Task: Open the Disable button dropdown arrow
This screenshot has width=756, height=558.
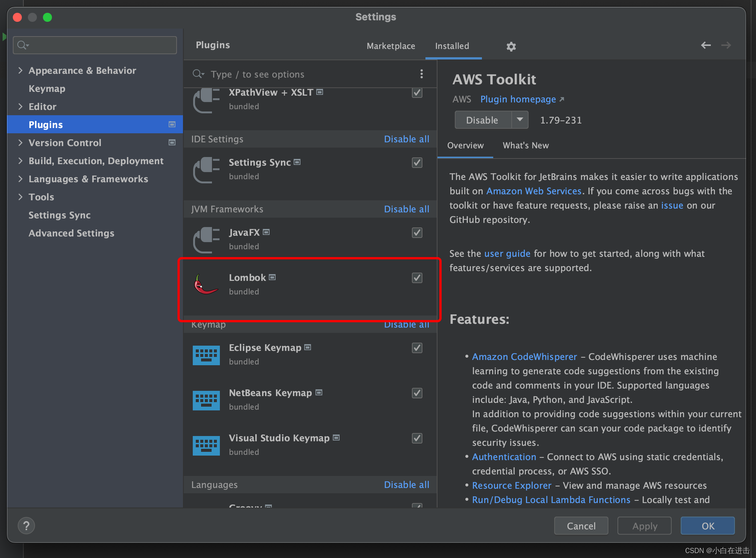Action: [520, 120]
